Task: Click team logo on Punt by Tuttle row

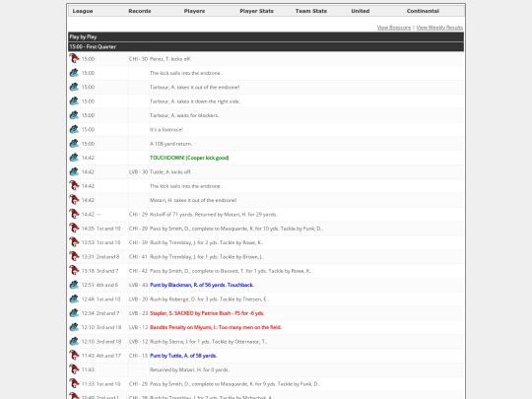Action: [74, 356]
